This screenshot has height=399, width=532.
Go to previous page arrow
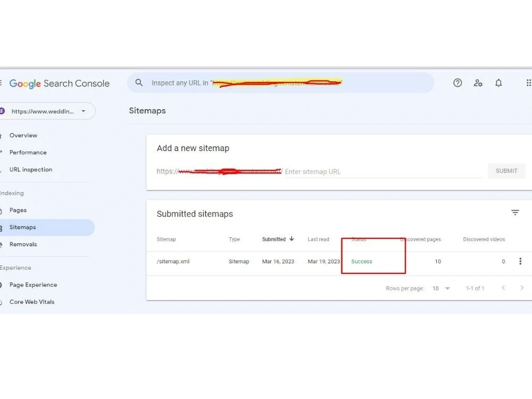(503, 288)
